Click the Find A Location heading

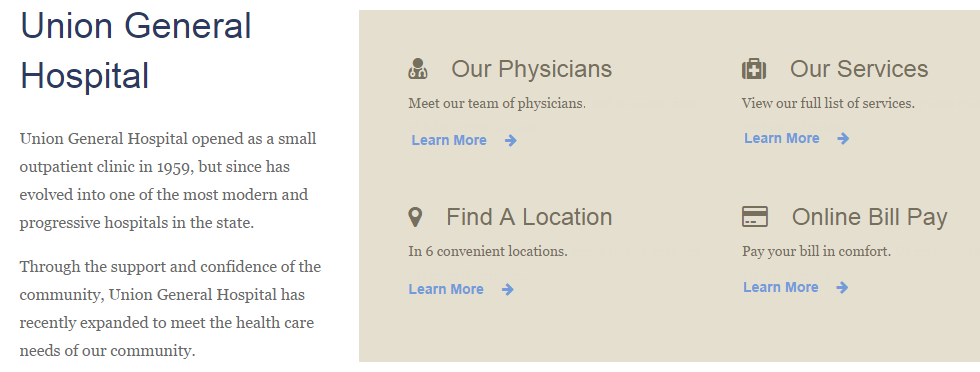point(529,217)
